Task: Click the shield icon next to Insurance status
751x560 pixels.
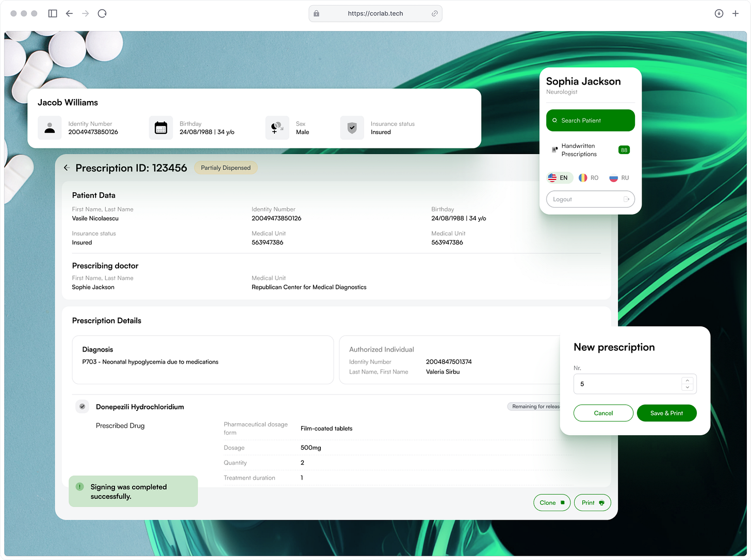Action: coord(352,128)
